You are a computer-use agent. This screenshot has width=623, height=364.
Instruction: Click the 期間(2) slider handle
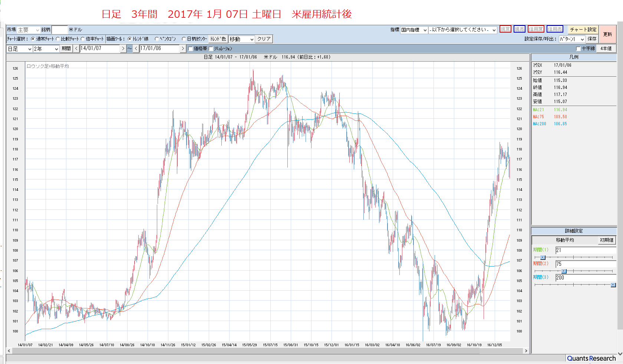click(564, 271)
